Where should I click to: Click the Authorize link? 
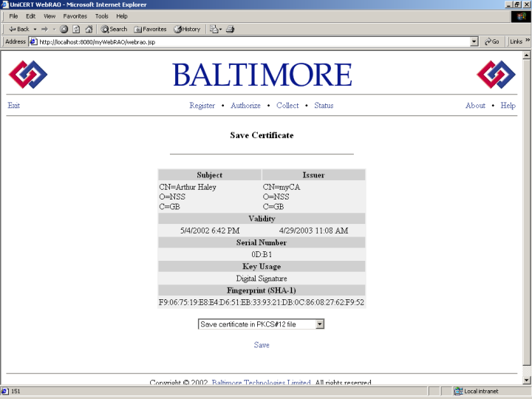tap(245, 106)
